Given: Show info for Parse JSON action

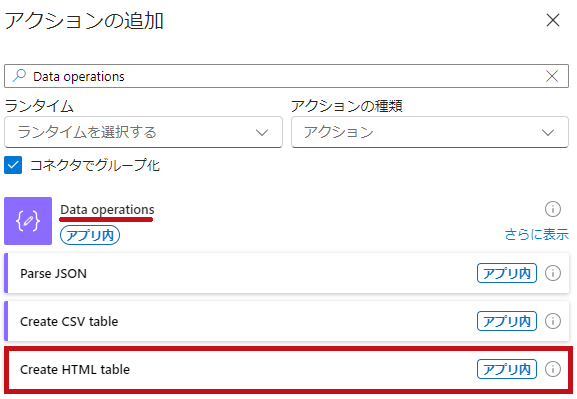Looking at the screenshot, I should (x=553, y=273).
